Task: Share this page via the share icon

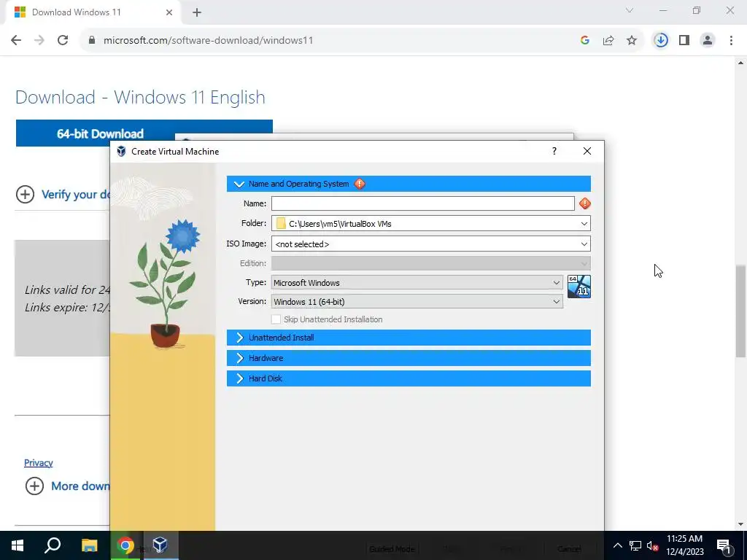Action: tap(608, 41)
